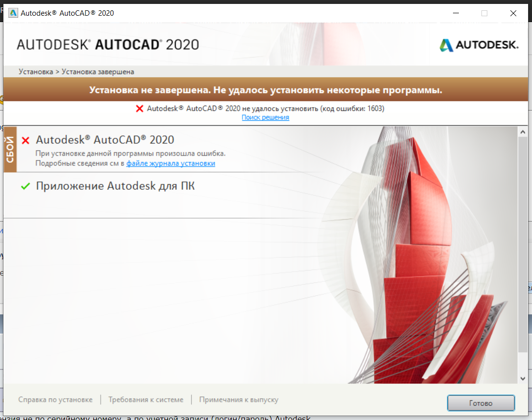
Task: Click При установке данной программы произошла ошибка text
Action: [x=130, y=153]
